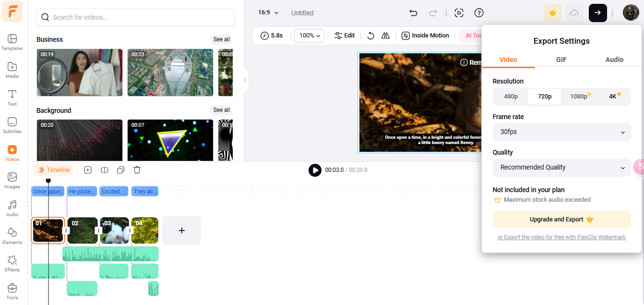Select 480p resolution
Image resolution: width=644 pixels, height=305 pixels.
pyautogui.click(x=510, y=97)
